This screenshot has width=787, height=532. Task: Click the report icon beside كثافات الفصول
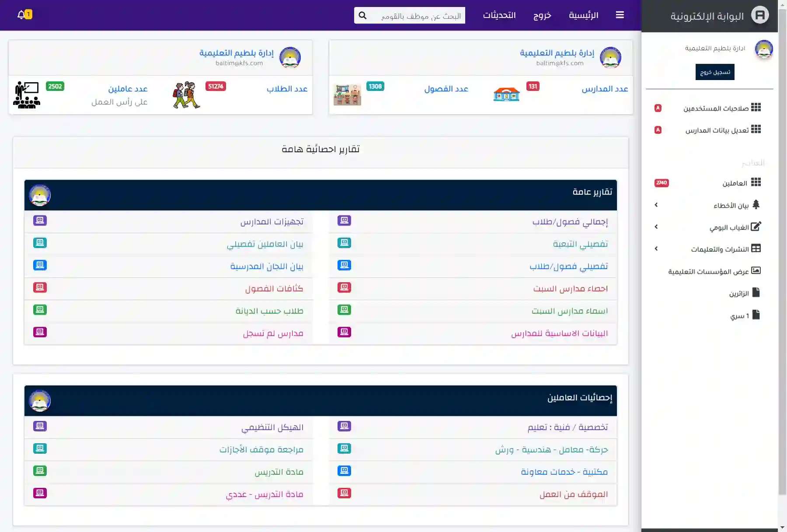40,287
